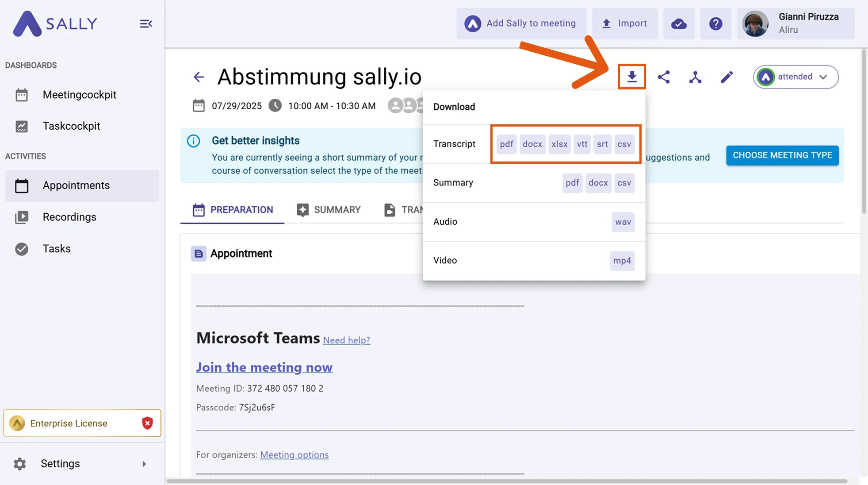
Task: Click the Appointment section icon
Action: click(199, 254)
